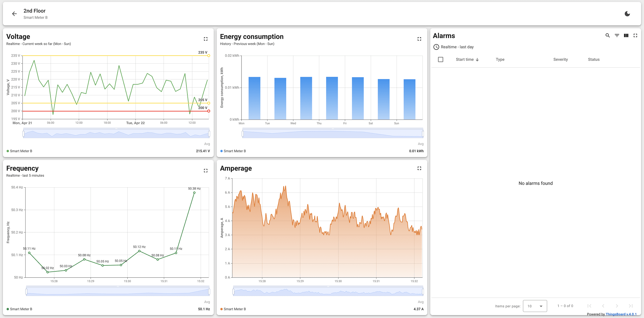Sort alarms by the Type column
644x318 pixels.
coord(500,60)
